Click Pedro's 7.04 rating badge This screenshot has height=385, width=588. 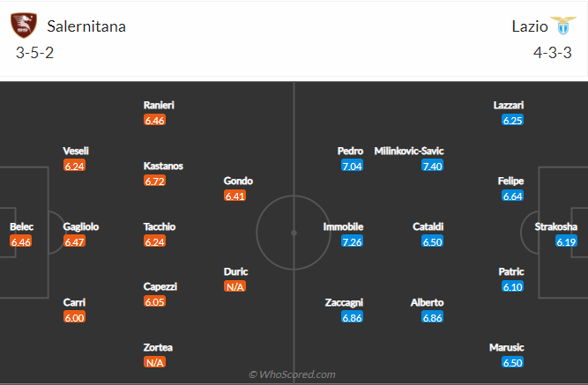[352, 166]
